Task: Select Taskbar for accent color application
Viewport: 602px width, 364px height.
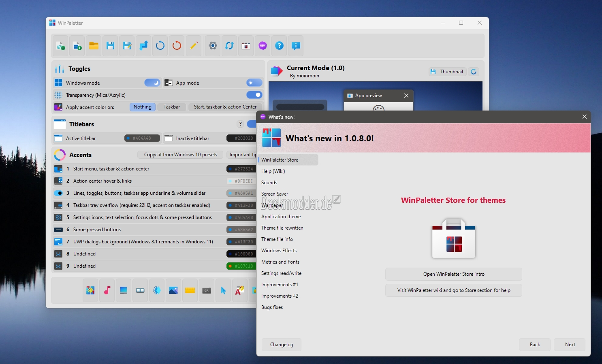Action: [172, 107]
